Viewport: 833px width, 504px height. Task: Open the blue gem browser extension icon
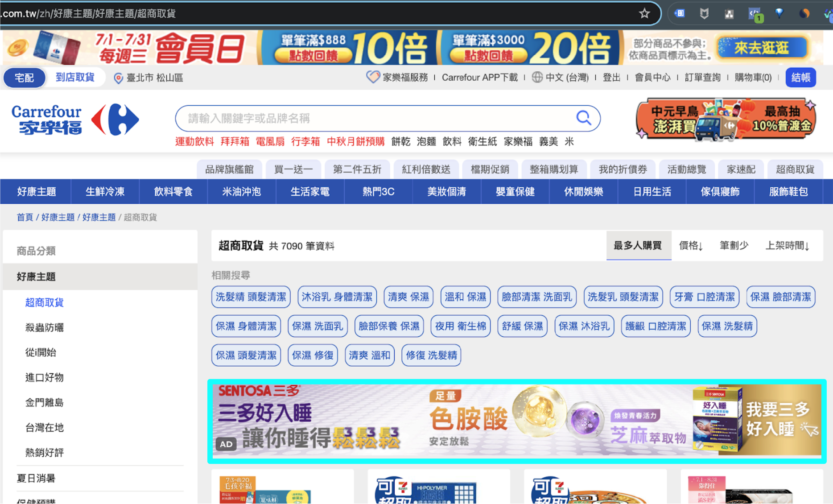click(779, 13)
